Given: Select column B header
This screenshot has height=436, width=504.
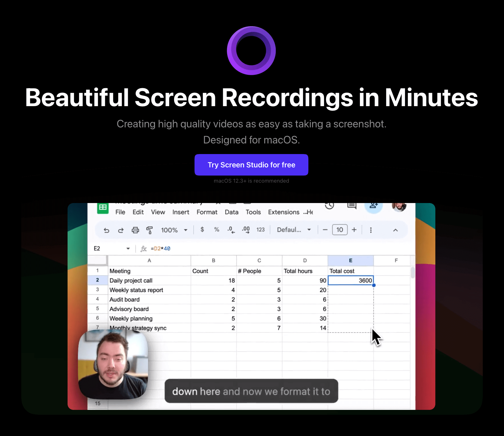Looking at the screenshot, I should tap(214, 260).
